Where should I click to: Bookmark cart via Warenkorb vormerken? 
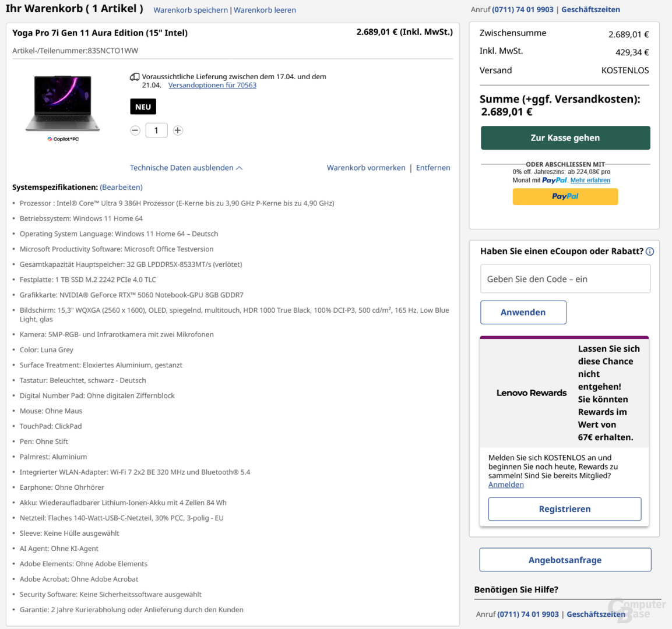tap(365, 168)
